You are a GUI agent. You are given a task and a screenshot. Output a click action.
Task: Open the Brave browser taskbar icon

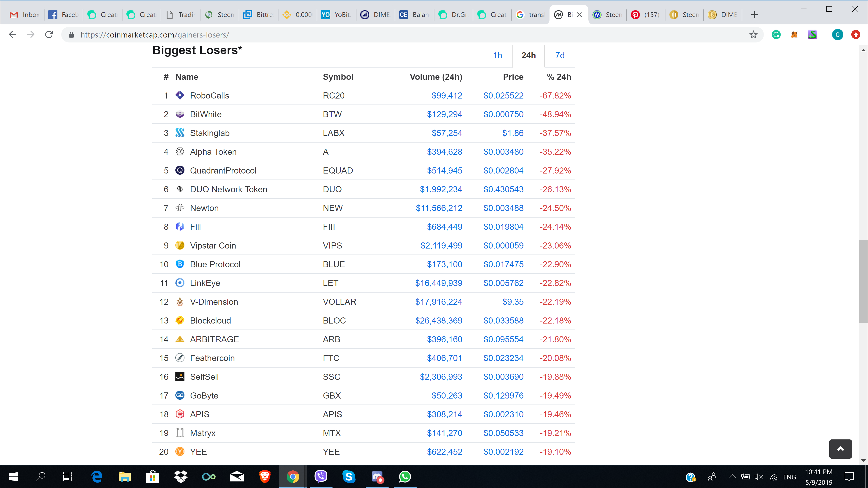point(265,476)
